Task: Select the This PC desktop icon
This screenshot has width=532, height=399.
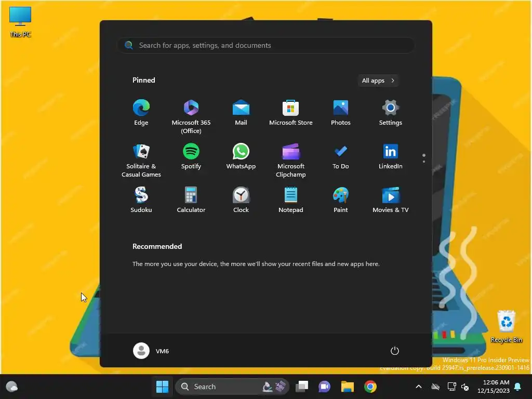Action: pos(20,21)
